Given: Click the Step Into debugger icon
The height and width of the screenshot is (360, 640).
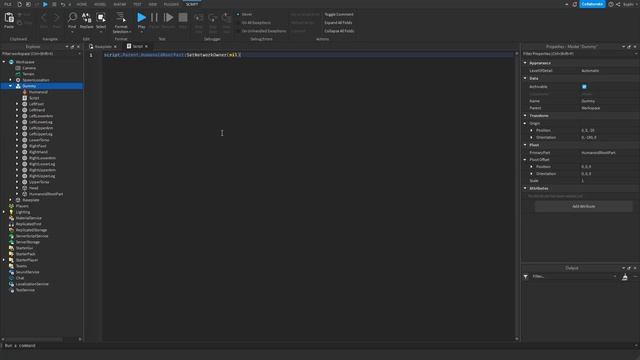Looking at the screenshot, I should 199,18.
